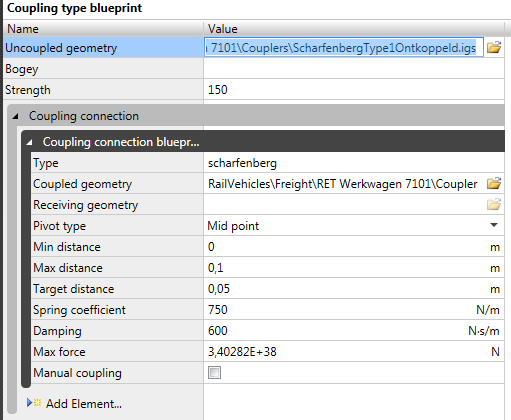Browse for Uncoupled geometry file folder icon
The image size is (511, 420).
click(x=494, y=47)
